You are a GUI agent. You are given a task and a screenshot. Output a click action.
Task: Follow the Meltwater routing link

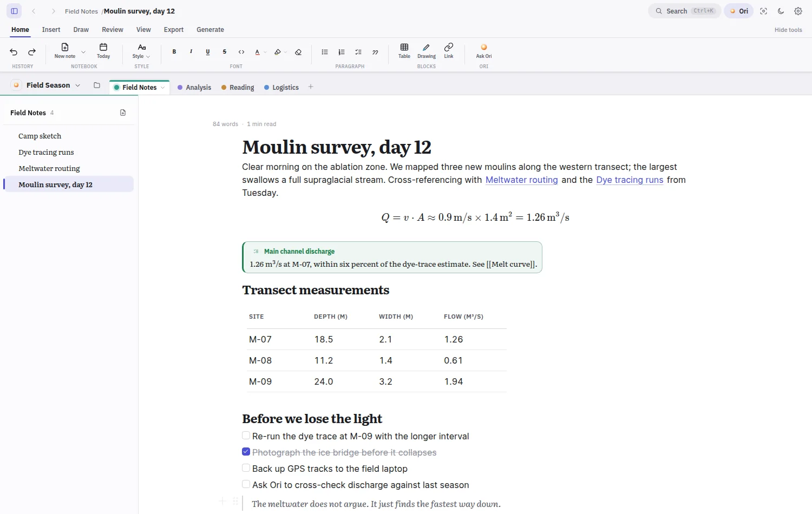521,180
